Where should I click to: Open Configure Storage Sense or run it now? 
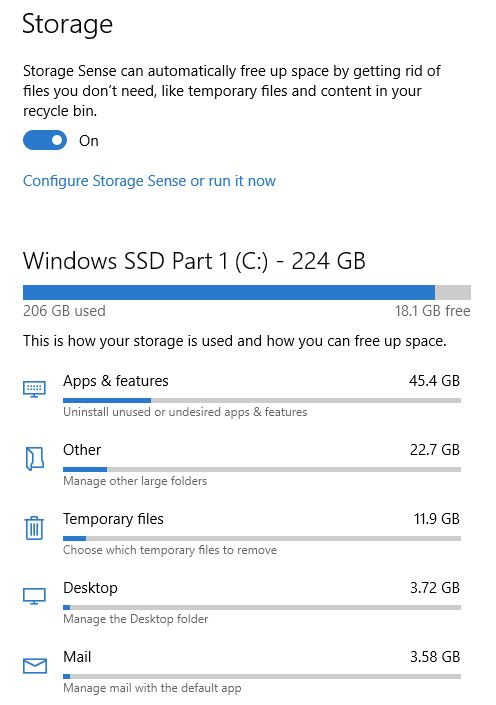pyautogui.click(x=149, y=181)
